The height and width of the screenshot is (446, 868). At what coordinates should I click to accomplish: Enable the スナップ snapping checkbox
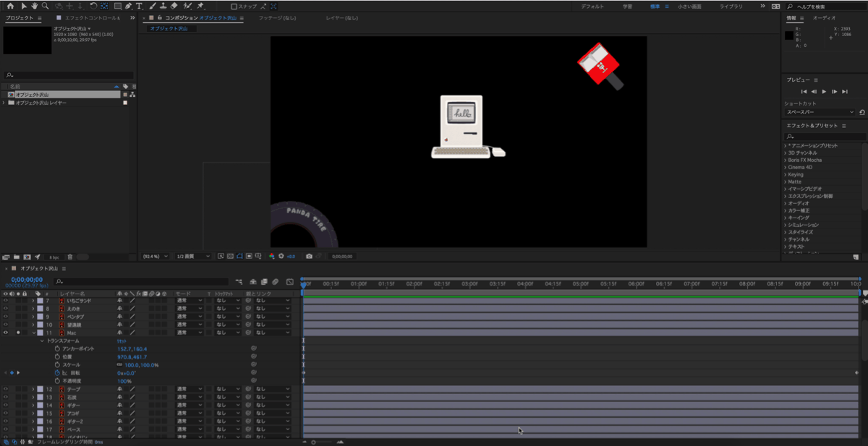point(234,7)
